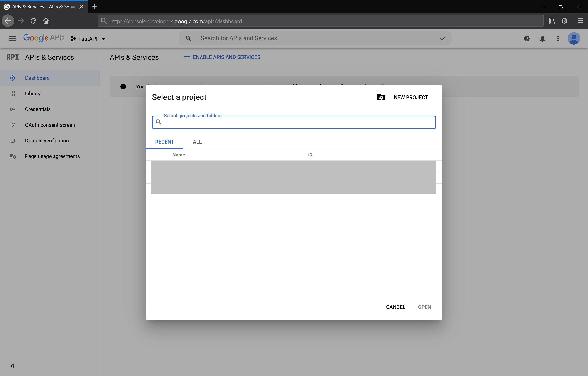Viewport: 588px width, 376px height.
Task: Open the Firefox application menu
Action: point(580,21)
